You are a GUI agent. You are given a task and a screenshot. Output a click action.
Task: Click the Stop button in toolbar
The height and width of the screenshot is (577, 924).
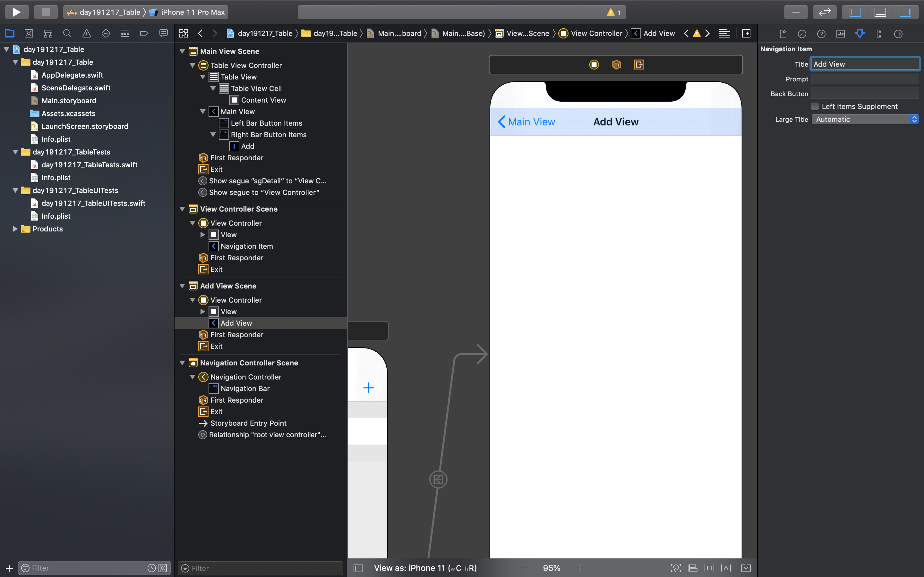point(46,12)
